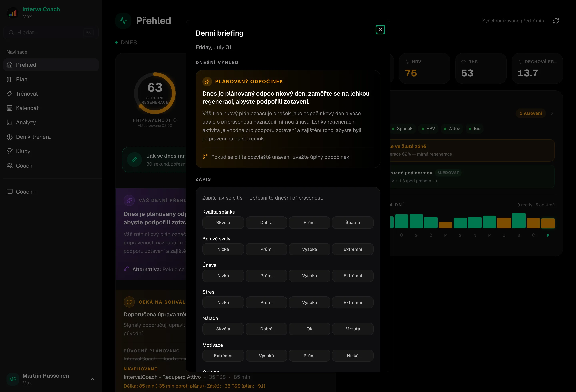Open the Coach+ chat page
Screen dimensions: 576x392
pyautogui.click(x=51, y=192)
